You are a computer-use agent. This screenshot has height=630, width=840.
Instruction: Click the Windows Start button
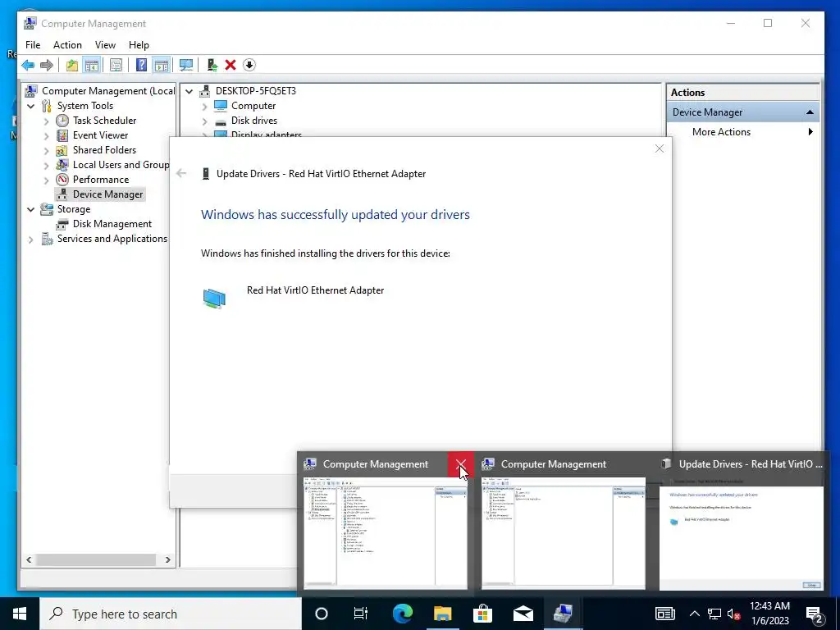point(20,614)
